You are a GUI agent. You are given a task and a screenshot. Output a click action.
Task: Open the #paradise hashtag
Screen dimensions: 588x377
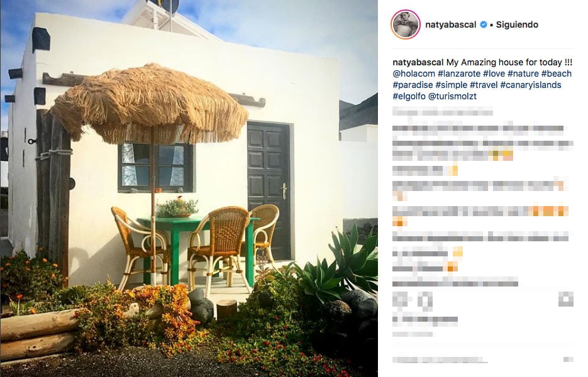[413, 85]
